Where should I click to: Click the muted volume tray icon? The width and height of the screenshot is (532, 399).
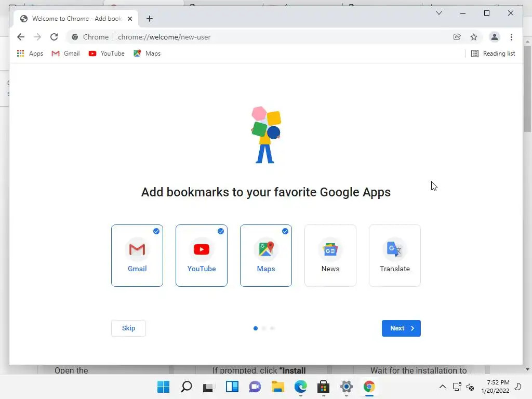point(470,387)
